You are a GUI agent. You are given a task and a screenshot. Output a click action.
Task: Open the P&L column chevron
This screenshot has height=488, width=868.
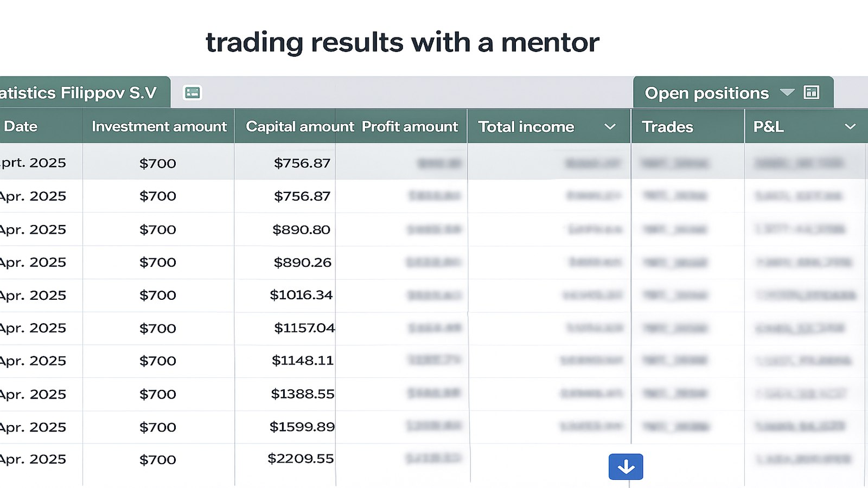850,127
